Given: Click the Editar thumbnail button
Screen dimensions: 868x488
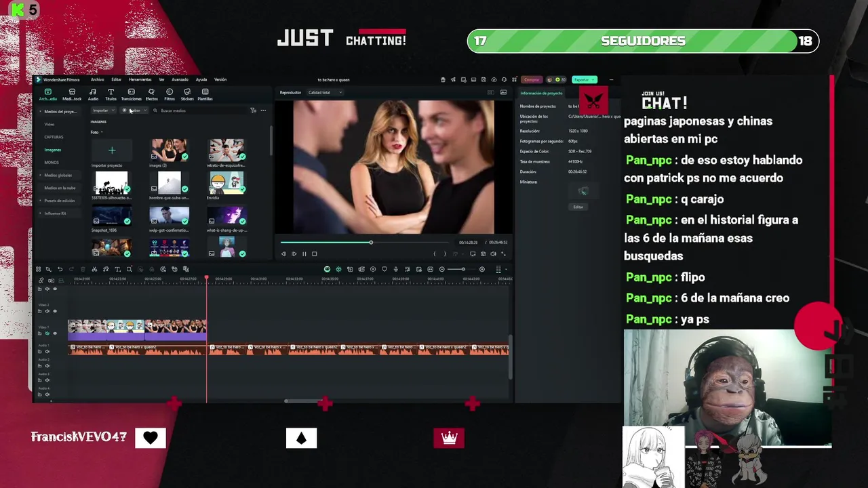Looking at the screenshot, I should [578, 207].
